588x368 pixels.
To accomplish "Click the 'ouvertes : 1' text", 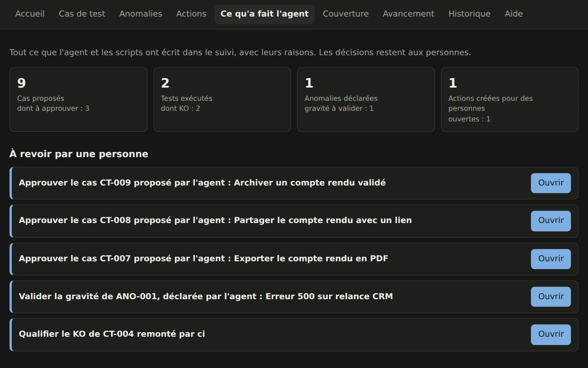I will click(x=469, y=119).
